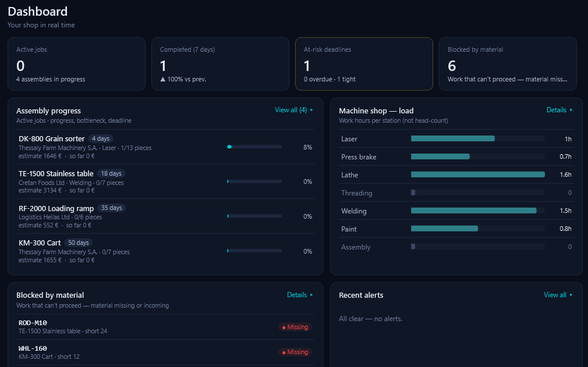The height and width of the screenshot is (367, 588).
Task: Click the 8% progress value
Action: [307, 147]
